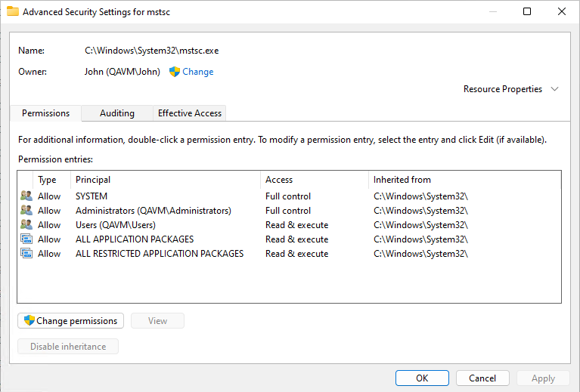Close the Advanced Security Settings window
Viewport: 580px width, 392px height.
(x=561, y=11)
